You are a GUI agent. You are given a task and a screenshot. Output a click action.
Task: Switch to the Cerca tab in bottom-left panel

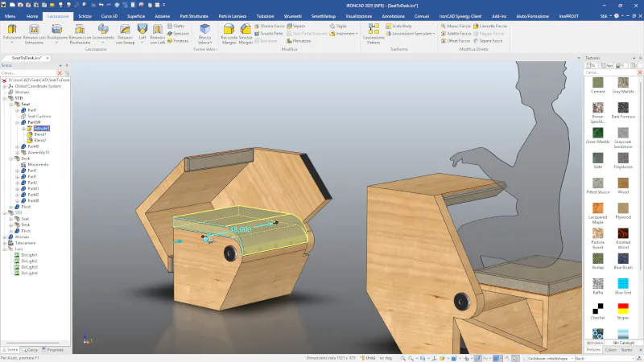pos(30,350)
